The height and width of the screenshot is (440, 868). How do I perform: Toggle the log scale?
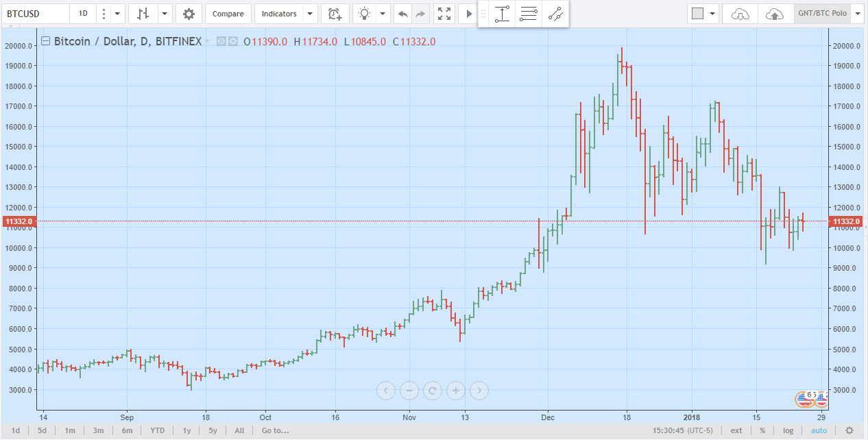788,430
